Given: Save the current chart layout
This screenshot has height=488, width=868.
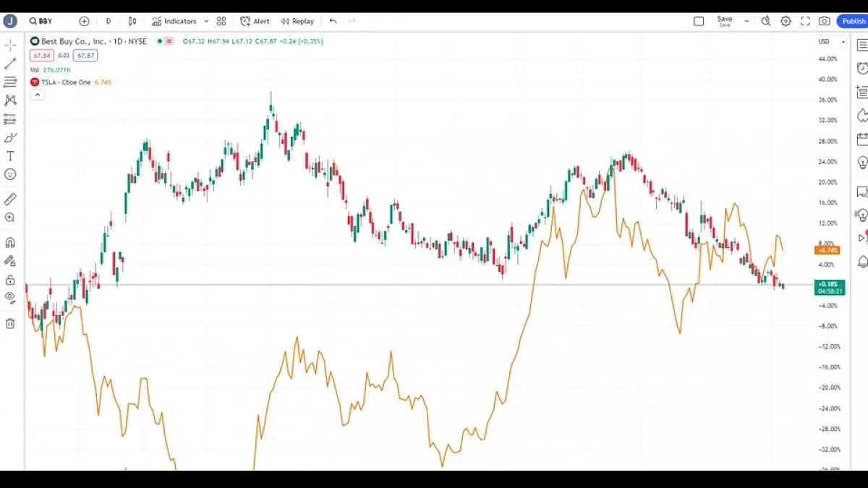Looking at the screenshot, I should pos(726,21).
